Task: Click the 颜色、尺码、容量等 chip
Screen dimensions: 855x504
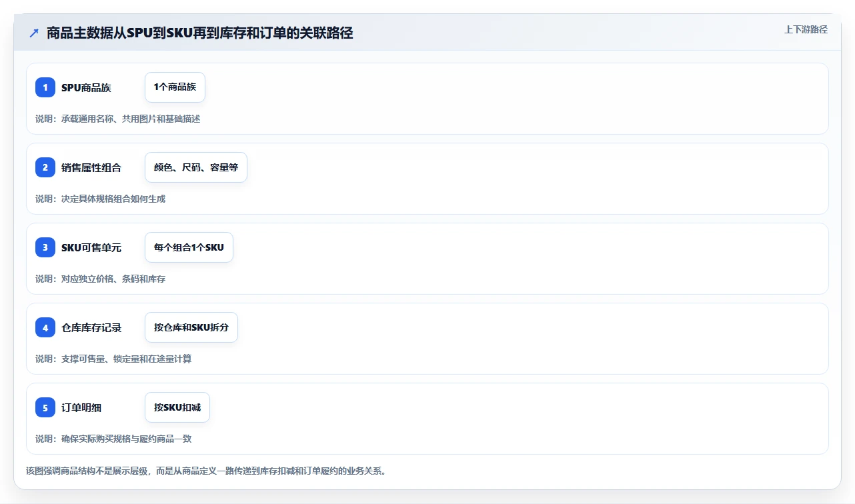Action: tap(196, 167)
